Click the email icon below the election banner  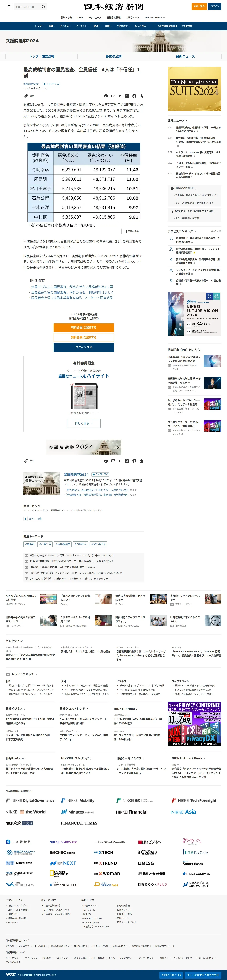click(113, 461)
